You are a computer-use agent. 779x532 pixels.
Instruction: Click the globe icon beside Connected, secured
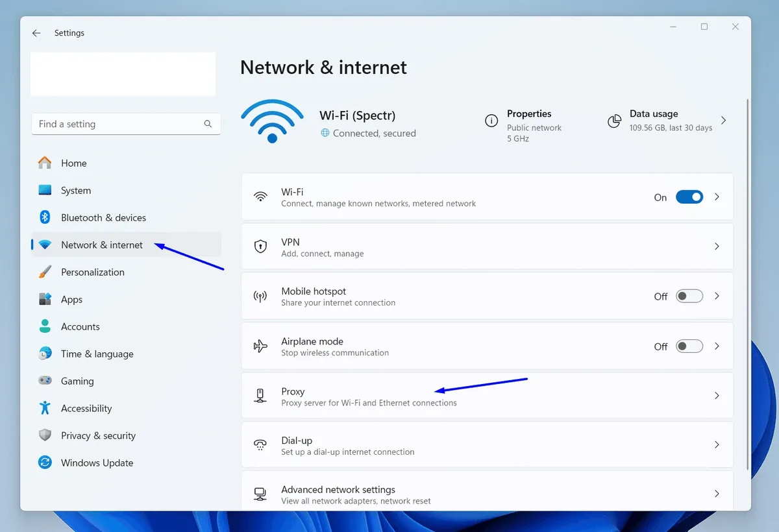[x=325, y=133]
